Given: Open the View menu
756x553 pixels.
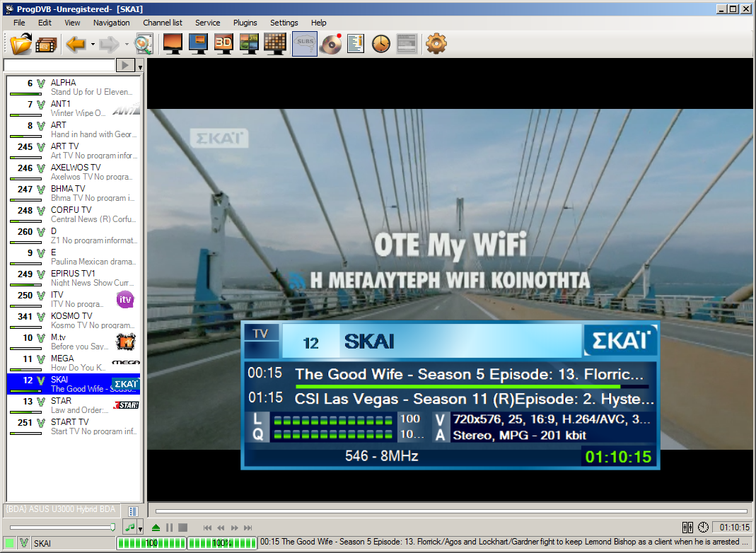Looking at the screenshot, I should pos(72,23).
